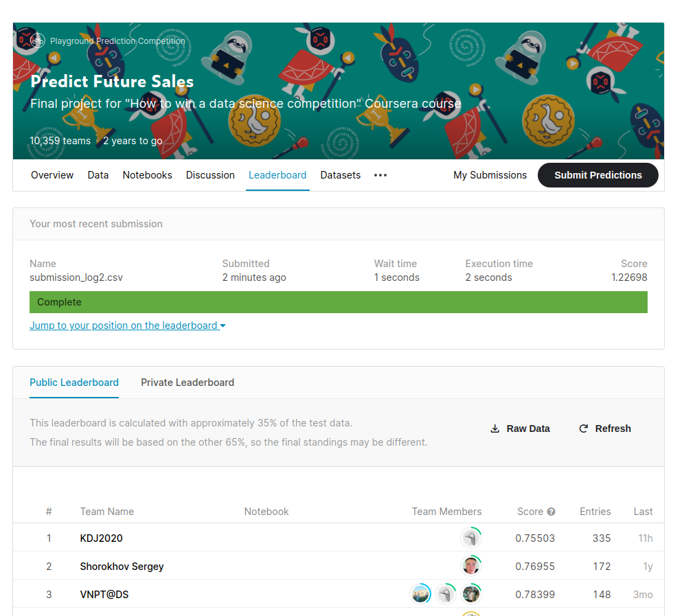
Task: Click the 11h last-submission cell
Action: pos(646,538)
